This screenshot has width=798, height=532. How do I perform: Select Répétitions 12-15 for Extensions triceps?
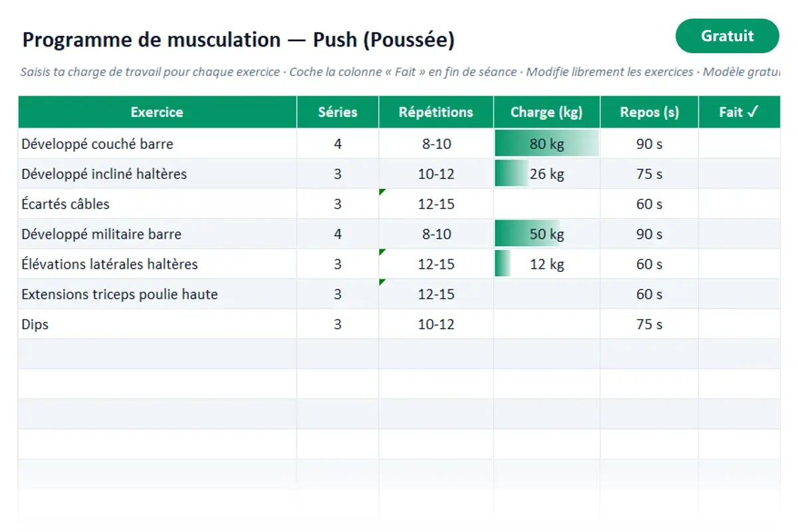tap(436, 294)
